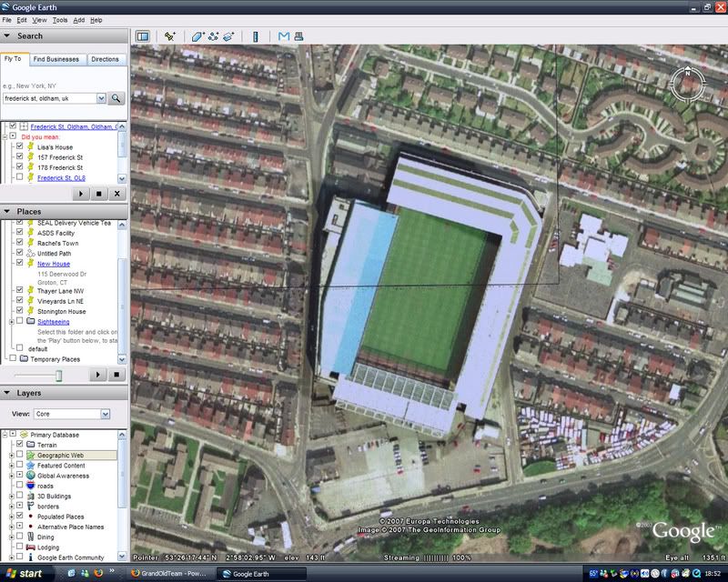Select the Ruler tool icon
The height and width of the screenshot is (582, 728).
pyautogui.click(x=256, y=36)
